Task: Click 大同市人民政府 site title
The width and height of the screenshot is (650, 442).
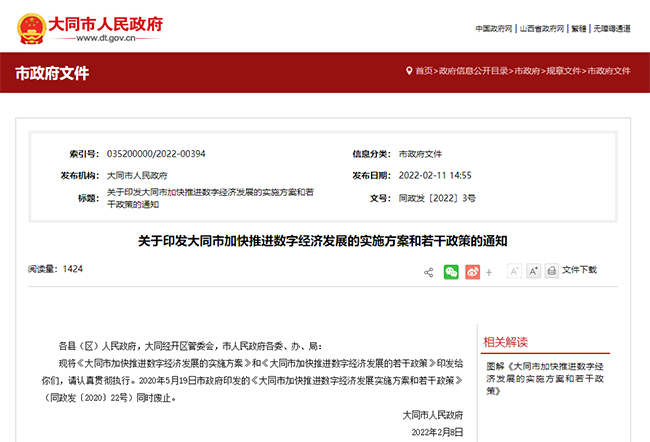Action: pyautogui.click(x=106, y=24)
